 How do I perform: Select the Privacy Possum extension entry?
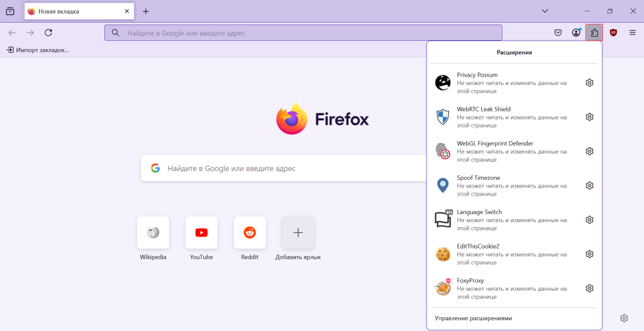506,82
